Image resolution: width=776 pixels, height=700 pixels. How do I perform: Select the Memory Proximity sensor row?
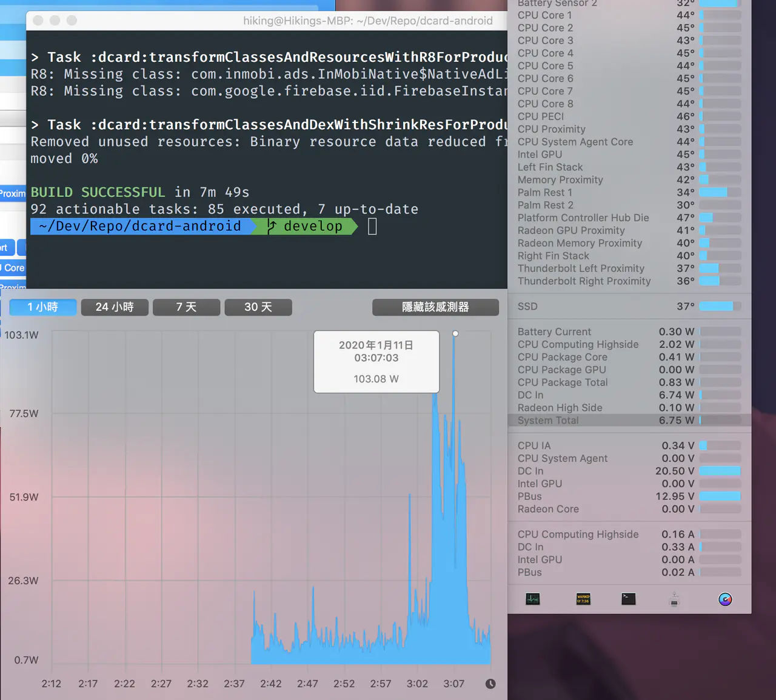(x=629, y=180)
